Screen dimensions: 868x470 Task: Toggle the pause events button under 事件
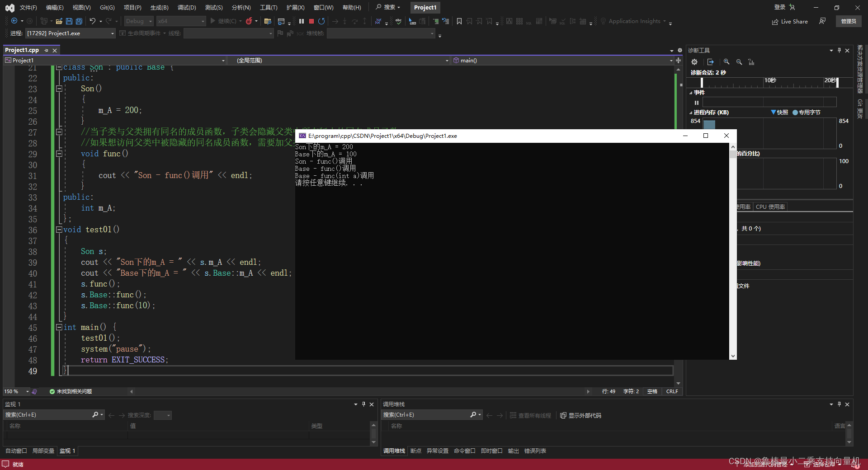click(697, 103)
